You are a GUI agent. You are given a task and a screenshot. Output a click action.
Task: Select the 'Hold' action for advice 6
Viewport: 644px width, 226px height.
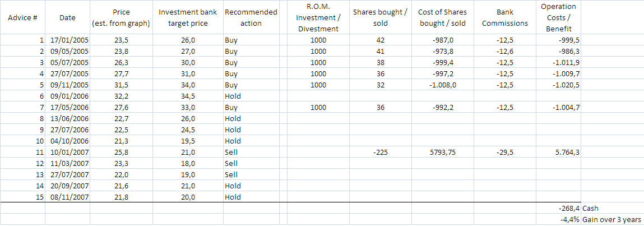233,96
